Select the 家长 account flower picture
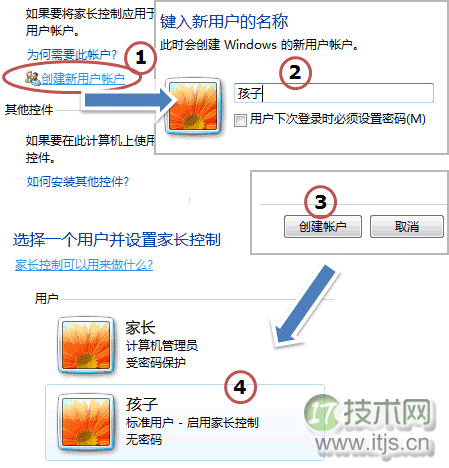This screenshot has width=449, height=468. 86,345
